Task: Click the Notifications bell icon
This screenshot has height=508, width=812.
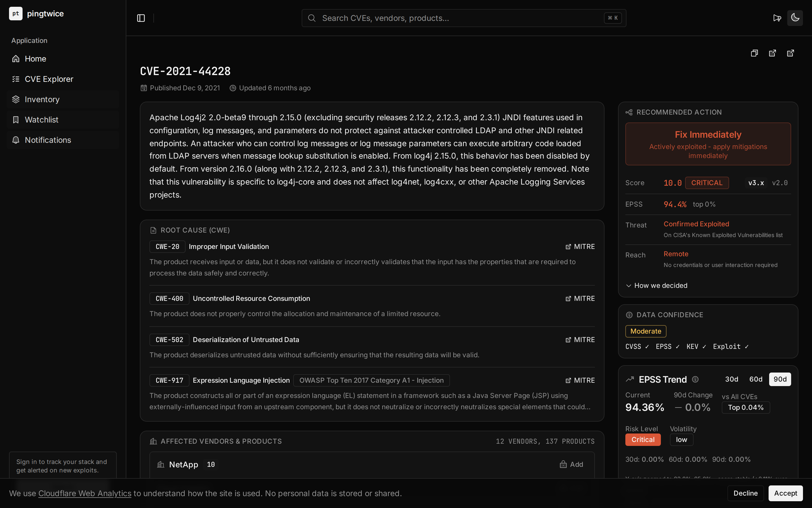Action: pos(16,140)
